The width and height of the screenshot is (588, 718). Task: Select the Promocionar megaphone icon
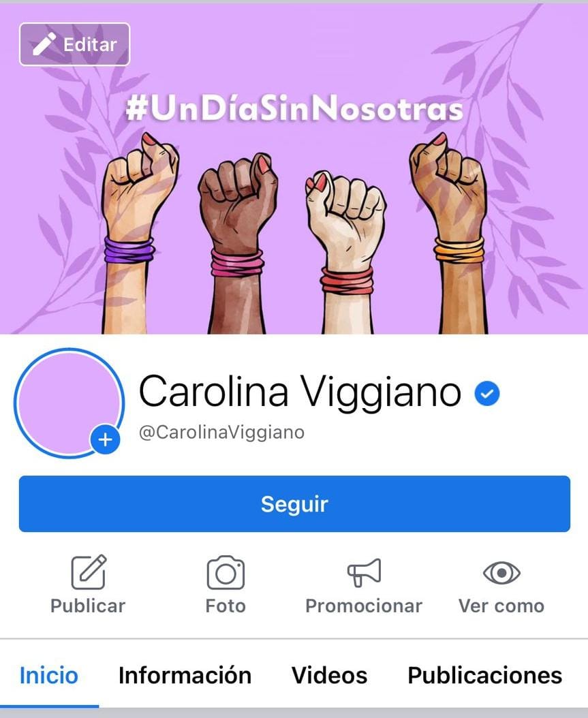point(364,572)
